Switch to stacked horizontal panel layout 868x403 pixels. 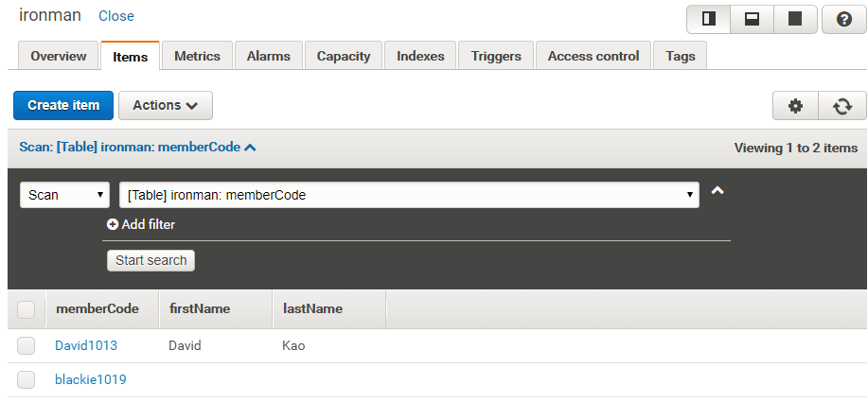click(752, 19)
